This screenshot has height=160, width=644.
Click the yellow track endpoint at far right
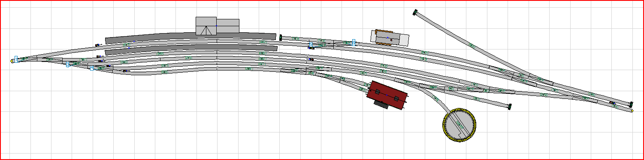[x=632, y=111]
